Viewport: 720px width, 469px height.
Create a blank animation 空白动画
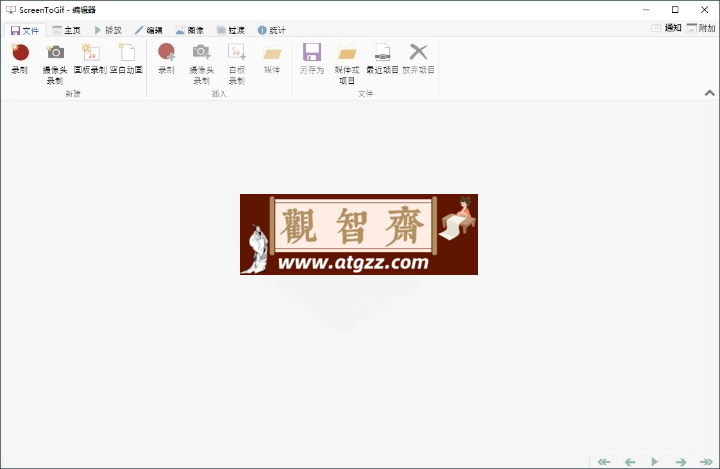click(126, 58)
